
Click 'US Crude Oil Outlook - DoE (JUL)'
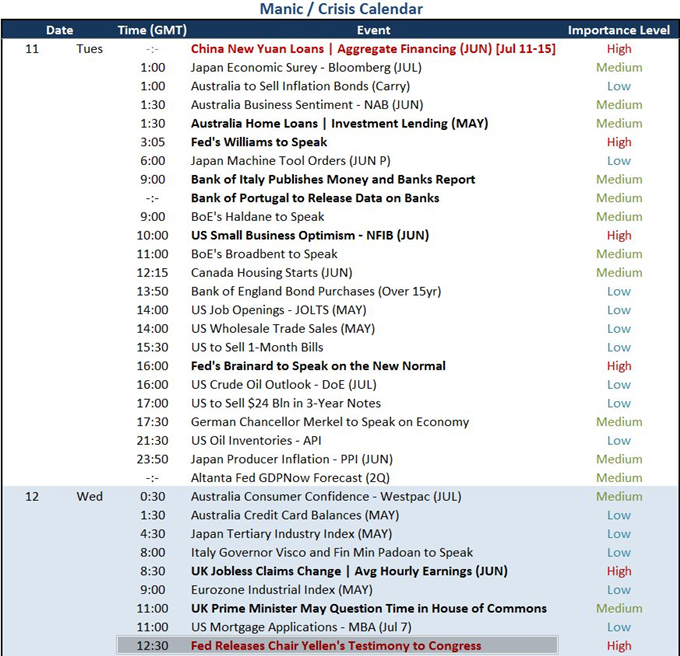point(284,385)
